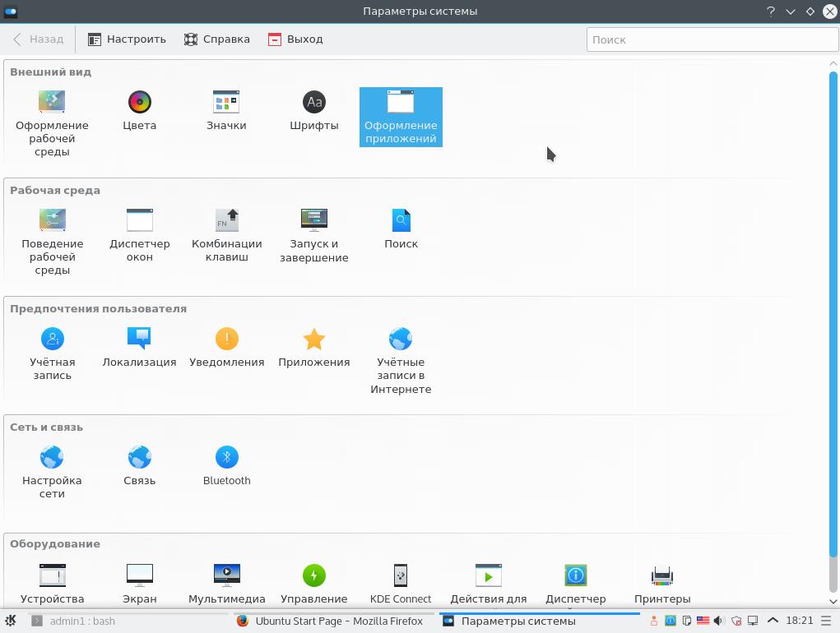
Task: Click the Поиск search field
Action: (712, 39)
